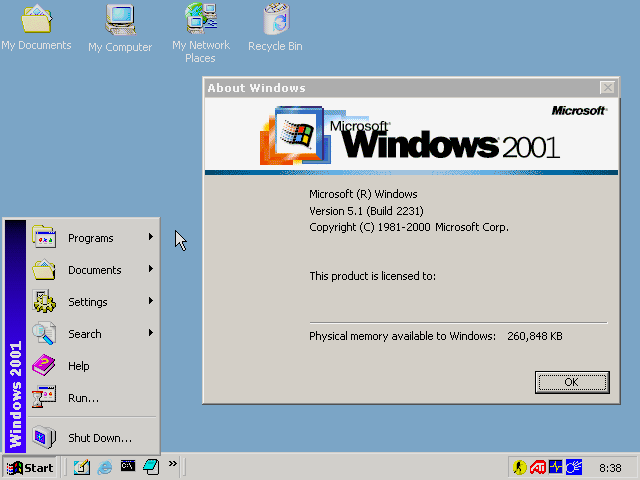This screenshot has width=640, height=480.
Task: Click the text "Version 5.1 (Build 2231)"
Action: click(x=366, y=211)
